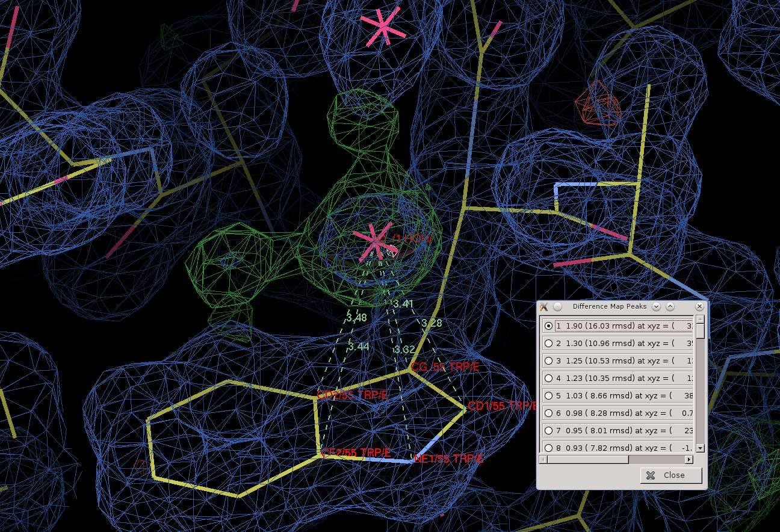Close the dialog with titlebar X icon
Image resolution: width=780 pixels, height=532 pixels.
pyautogui.click(x=699, y=306)
